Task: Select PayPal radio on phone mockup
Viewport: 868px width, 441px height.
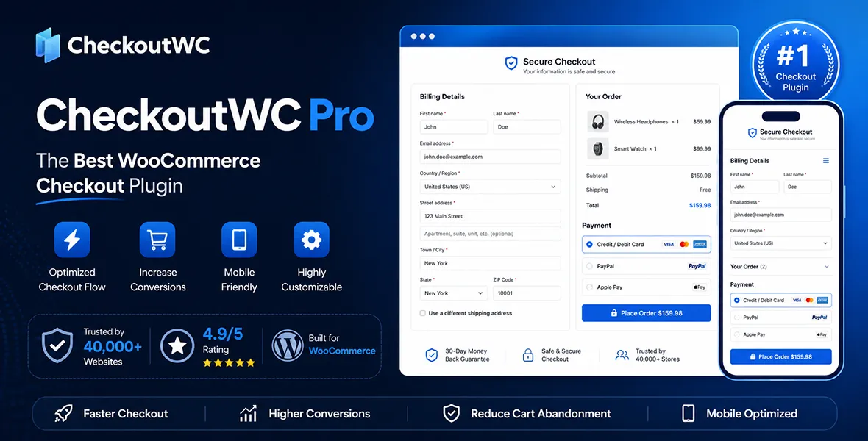Action: click(737, 318)
